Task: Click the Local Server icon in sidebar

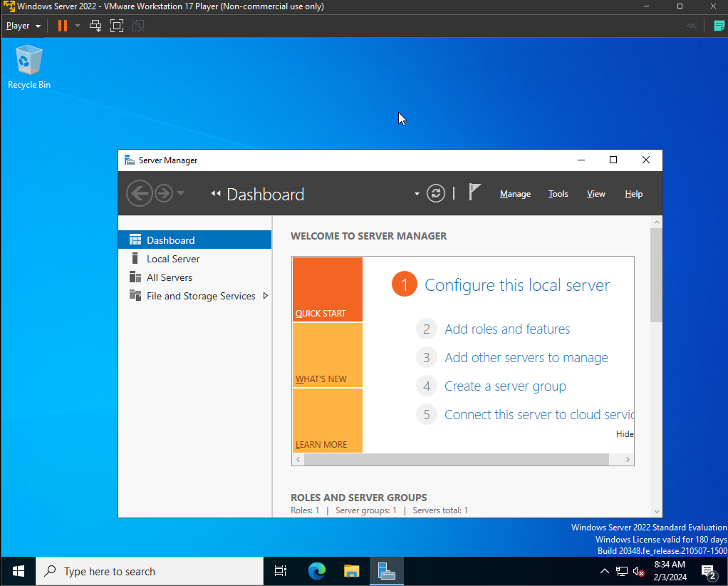Action: pyautogui.click(x=135, y=258)
